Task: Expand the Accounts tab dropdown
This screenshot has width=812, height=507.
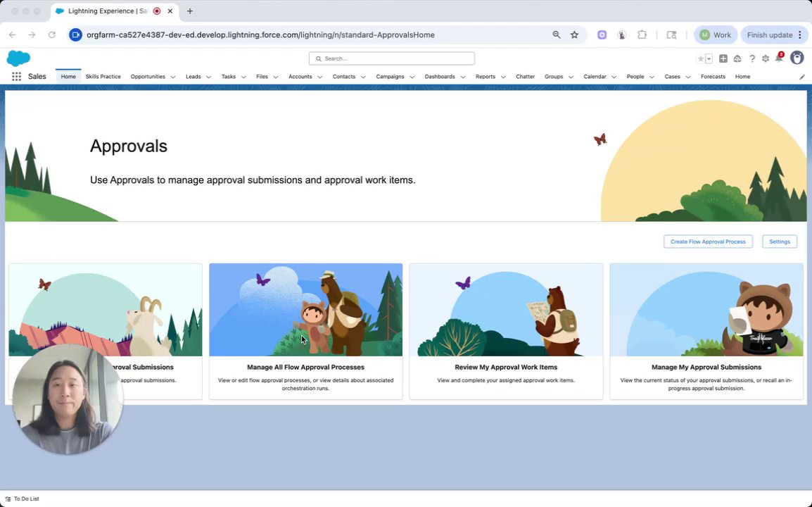Action: click(x=319, y=77)
